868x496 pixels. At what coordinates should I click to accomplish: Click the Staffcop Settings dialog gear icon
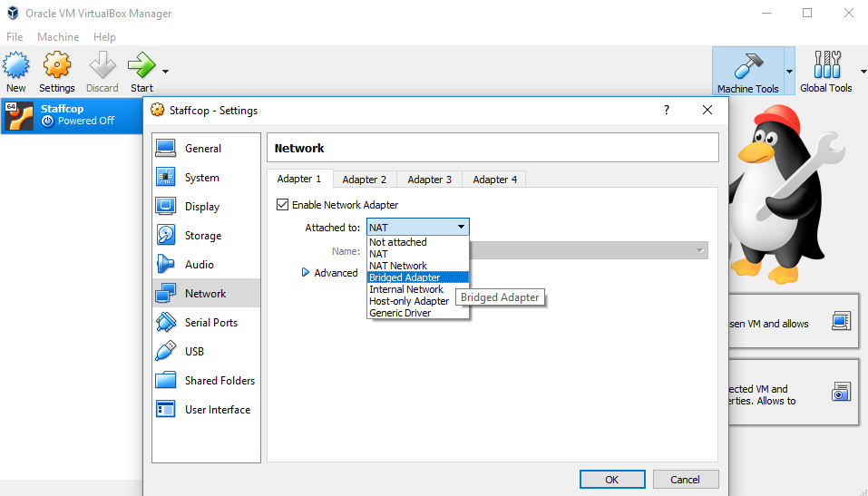[x=158, y=110]
